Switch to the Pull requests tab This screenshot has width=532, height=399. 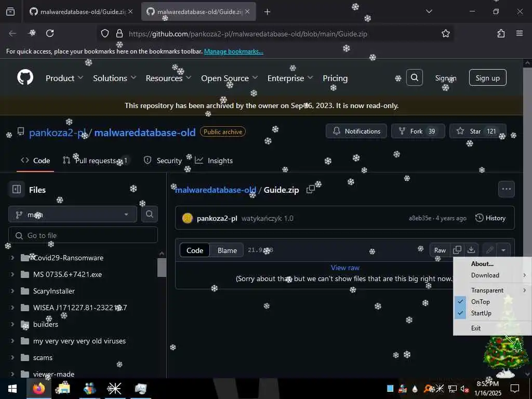tap(96, 161)
